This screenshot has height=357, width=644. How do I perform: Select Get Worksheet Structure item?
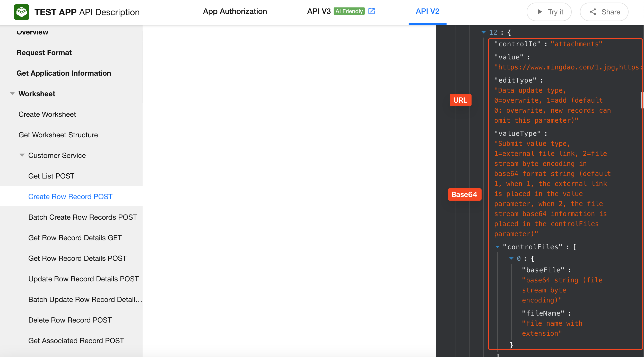click(58, 135)
